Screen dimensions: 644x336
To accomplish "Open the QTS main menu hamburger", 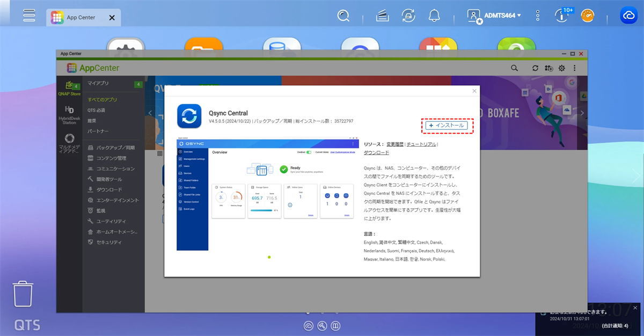I will [29, 16].
